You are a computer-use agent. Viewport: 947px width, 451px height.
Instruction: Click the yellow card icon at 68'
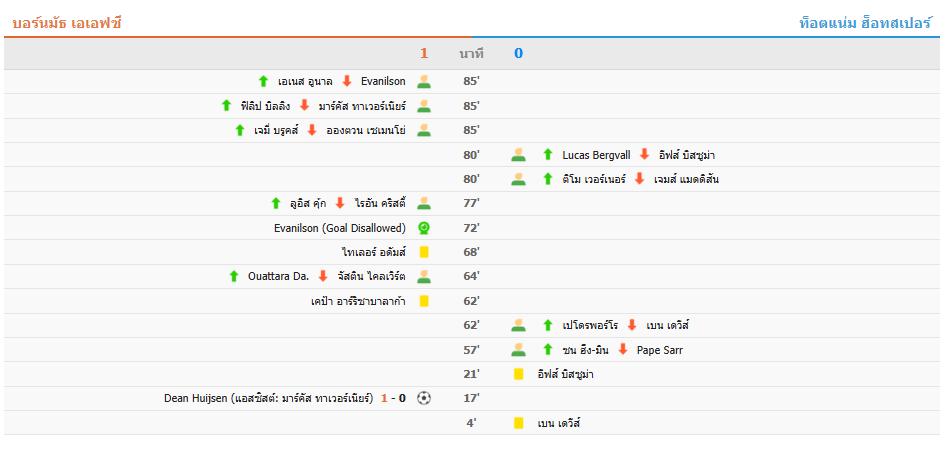[x=424, y=252]
